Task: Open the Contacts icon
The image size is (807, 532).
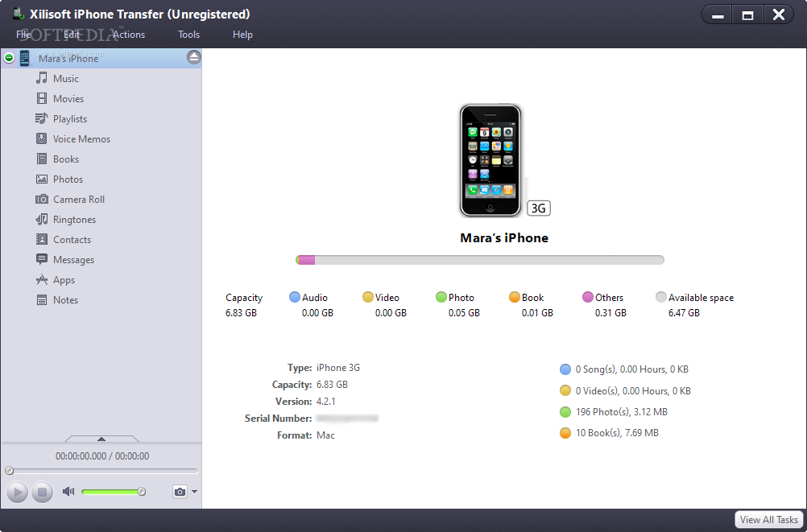Action: (x=42, y=239)
